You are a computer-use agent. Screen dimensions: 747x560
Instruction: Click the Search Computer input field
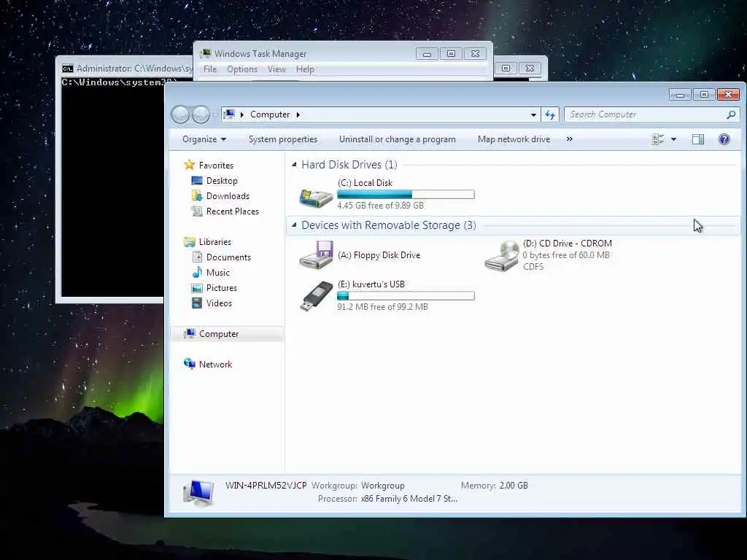click(x=646, y=114)
